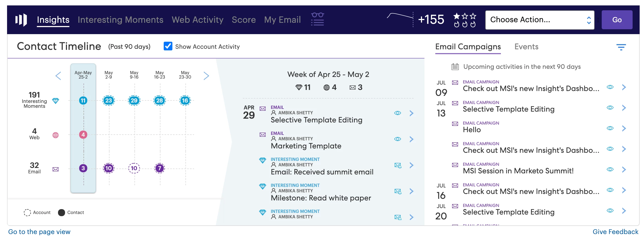
Task: Click the Email envelope icon in timeline
Action: tap(56, 169)
